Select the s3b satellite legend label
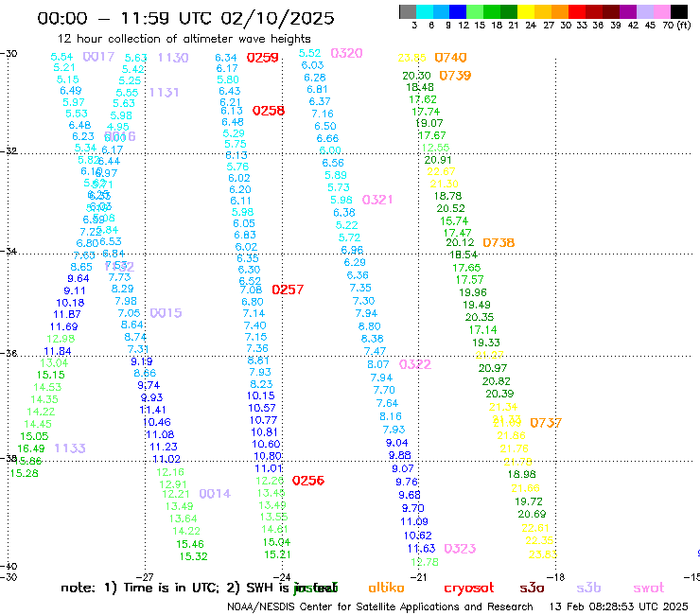Viewport: 700px width, 615px height. click(x=588, y=588)
